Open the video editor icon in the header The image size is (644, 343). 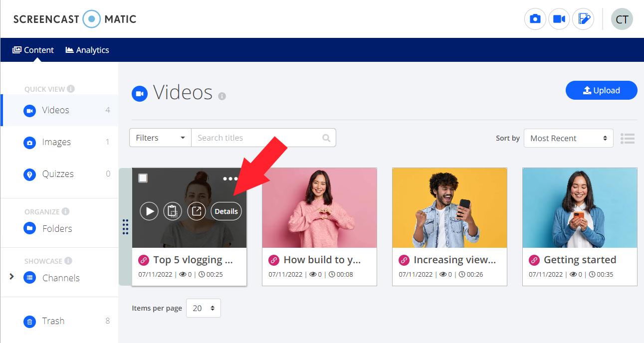point(583,19)
